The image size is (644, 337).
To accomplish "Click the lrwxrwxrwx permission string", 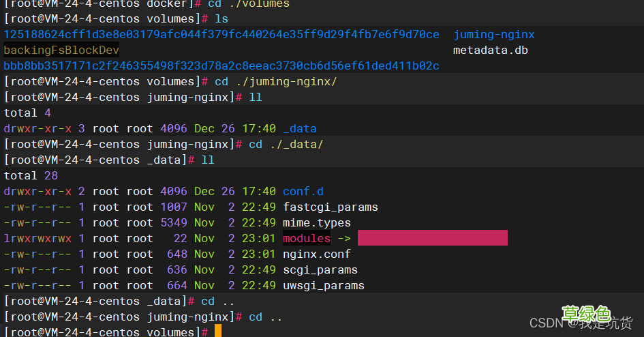I will (37, 239).
